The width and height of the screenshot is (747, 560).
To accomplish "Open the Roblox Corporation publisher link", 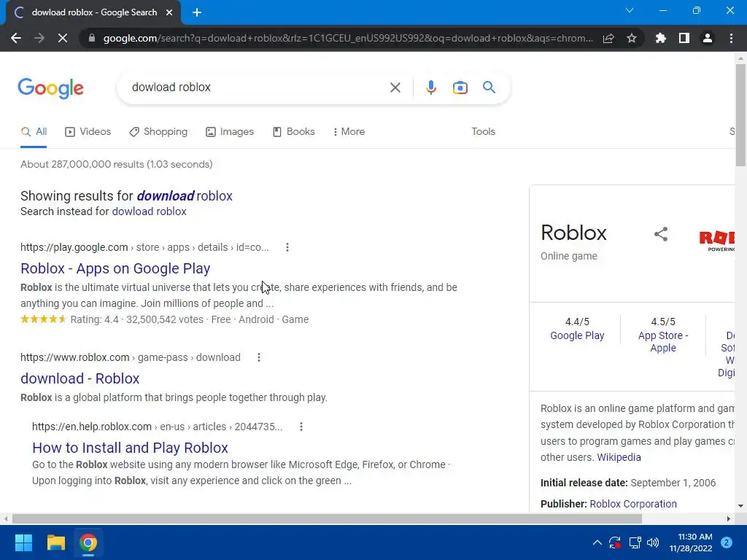I will [633, 505].
